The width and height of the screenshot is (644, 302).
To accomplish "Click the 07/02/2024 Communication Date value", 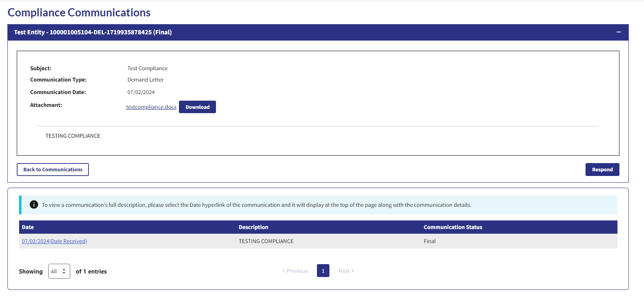I will pyautogui.click(x=141, y=92).
